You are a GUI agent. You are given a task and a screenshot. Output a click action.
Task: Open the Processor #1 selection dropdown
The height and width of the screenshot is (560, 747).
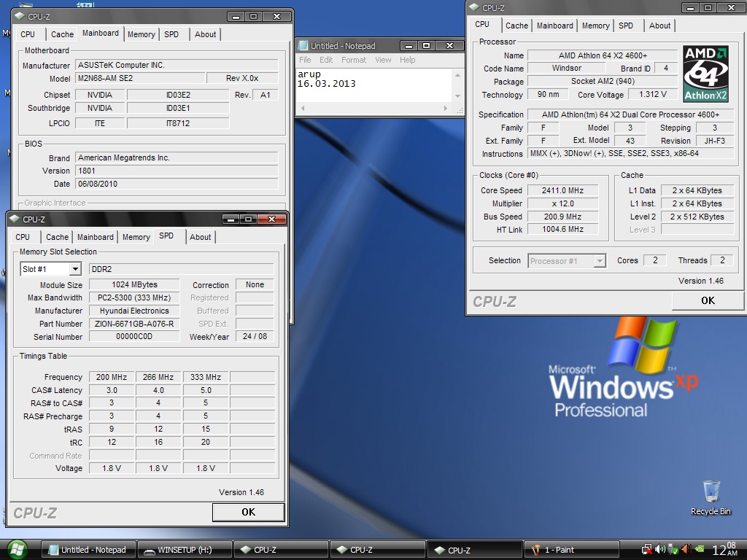[600, 261]
